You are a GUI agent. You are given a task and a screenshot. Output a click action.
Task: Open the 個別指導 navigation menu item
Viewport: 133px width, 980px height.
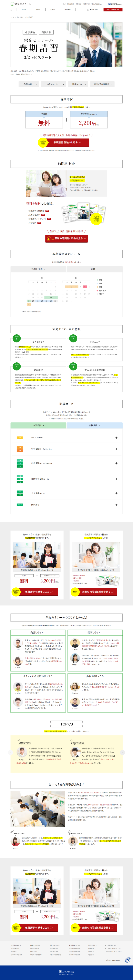[x=67, y=10]
